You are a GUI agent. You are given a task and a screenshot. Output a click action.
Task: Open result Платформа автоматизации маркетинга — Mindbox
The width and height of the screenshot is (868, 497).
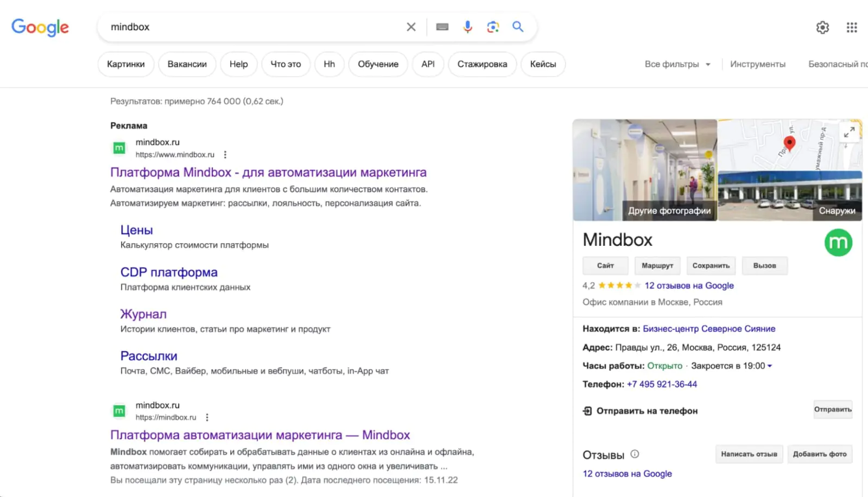tap(260, 435)
